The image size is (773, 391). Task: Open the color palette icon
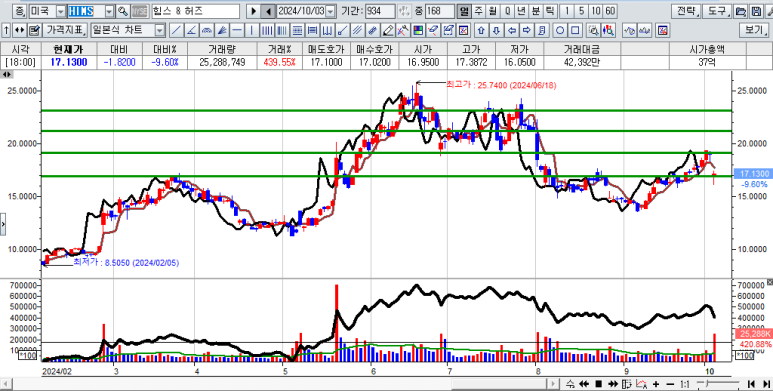[418, 31]
